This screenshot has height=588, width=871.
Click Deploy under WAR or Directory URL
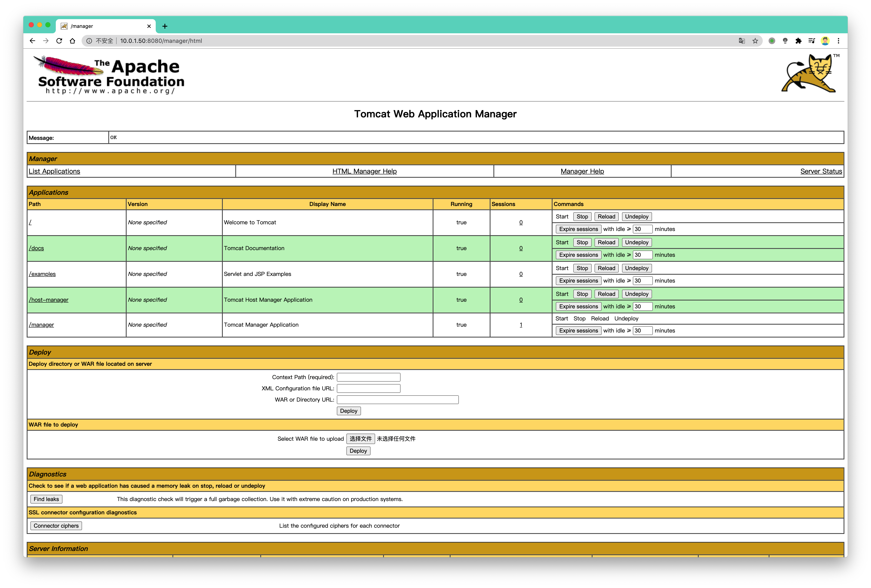[348, 411]
